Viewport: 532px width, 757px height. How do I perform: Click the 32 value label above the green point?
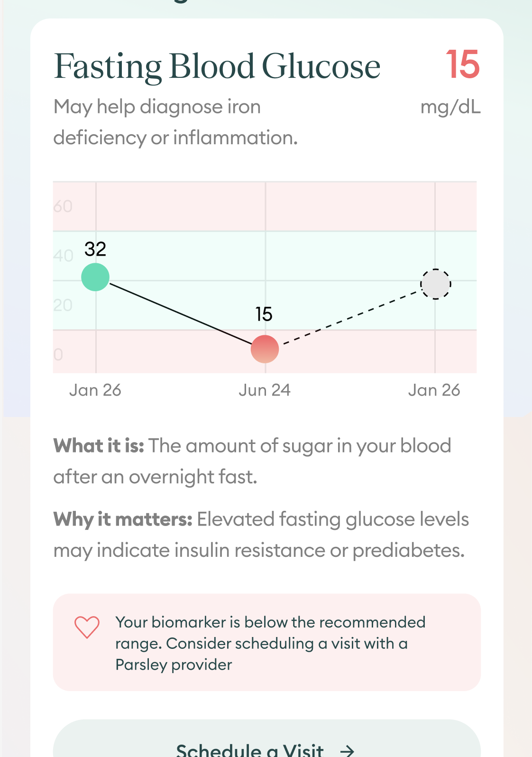pos(95,249)
